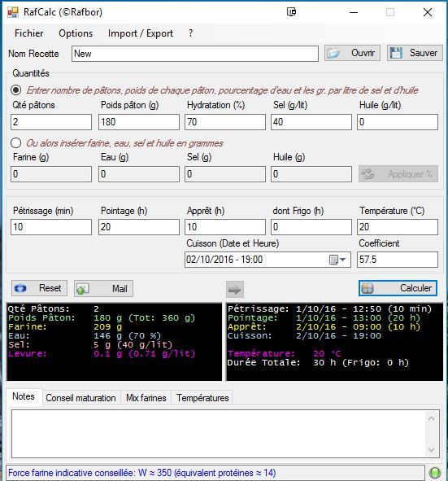Click the dont Frigo (h) field
448x481 pixels.
coord(311,227)
